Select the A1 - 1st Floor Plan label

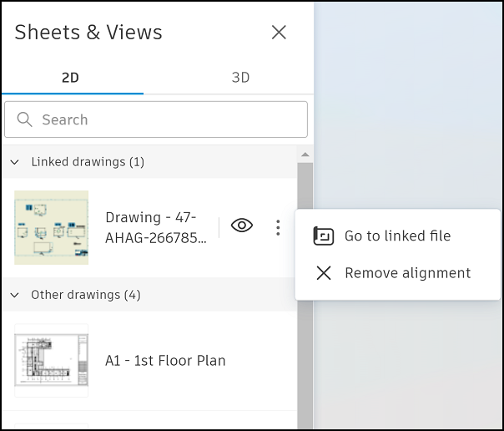[x=165, y=361]
